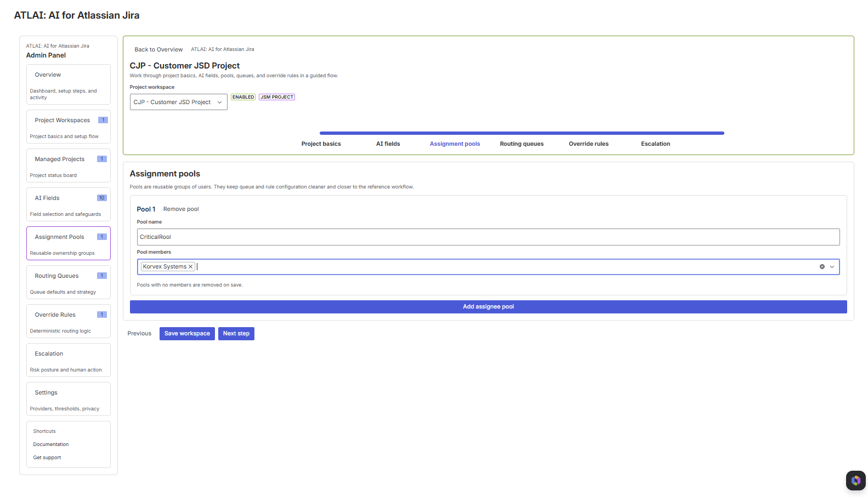868x497 pixels.
Task: Go to the Override rules step
Action: click(x=588, y=144)
